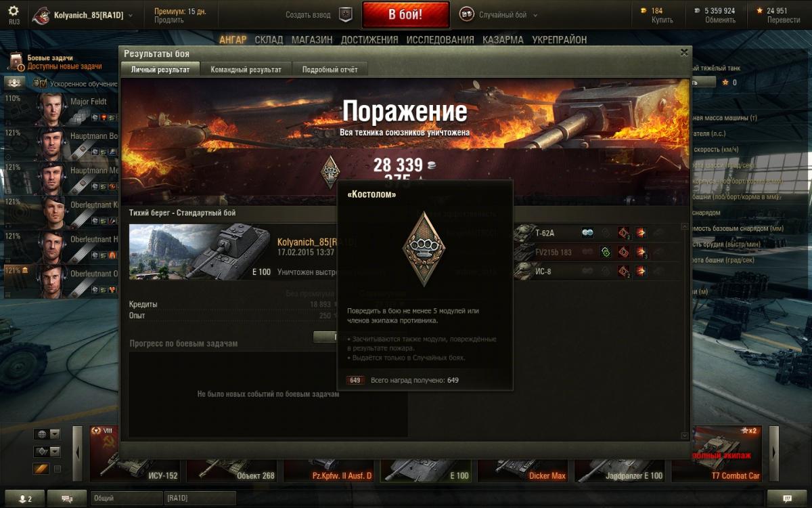Image resolution: width=812 pixels, height=508 pixels.
Task: Open the battle missions briefcase icon
Action: [16, 62]
